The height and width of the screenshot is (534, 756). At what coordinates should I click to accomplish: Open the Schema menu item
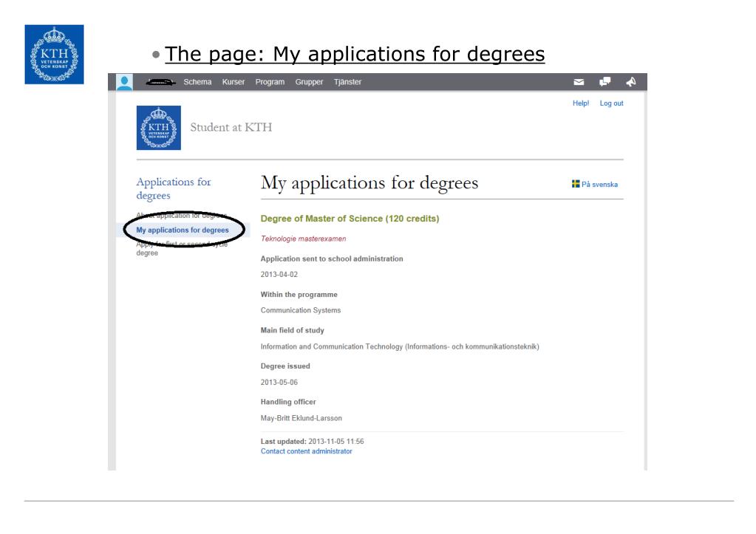click(197, 82)
